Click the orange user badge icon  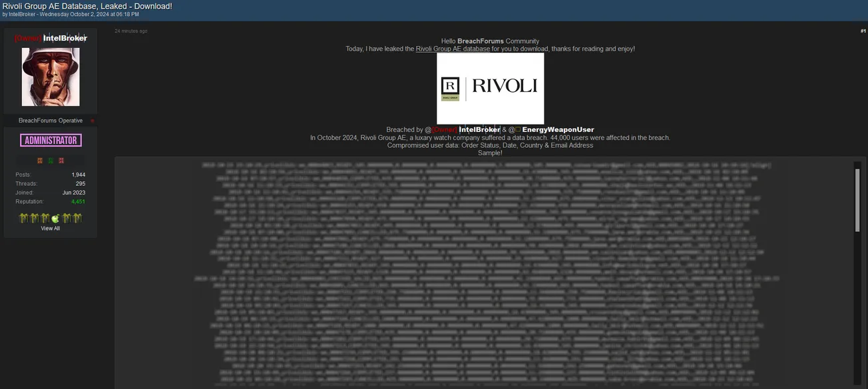(40, 161)
